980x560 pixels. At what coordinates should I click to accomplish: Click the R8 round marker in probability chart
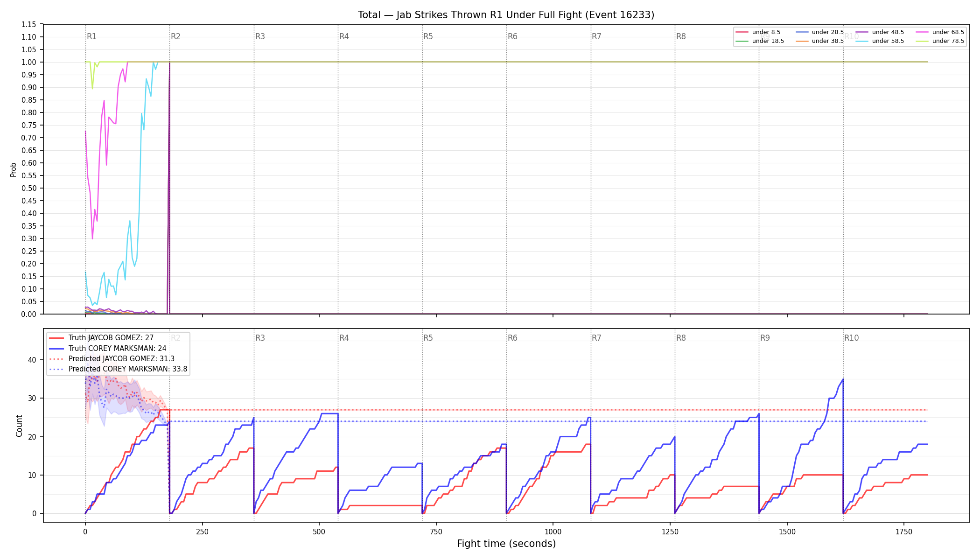pyautogui.click(x=681, y=36)
